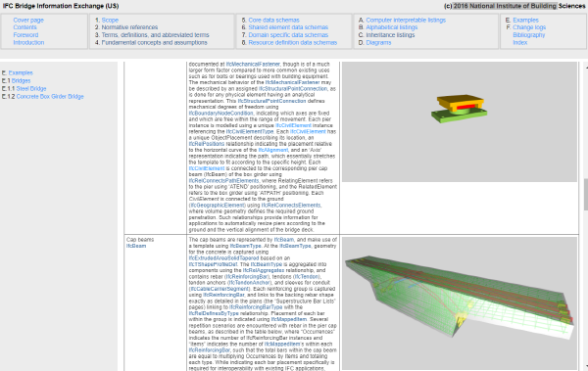Screen dimensions: 588x371
Task: Open Core data schemas chapter
Action: click(273, 21)
